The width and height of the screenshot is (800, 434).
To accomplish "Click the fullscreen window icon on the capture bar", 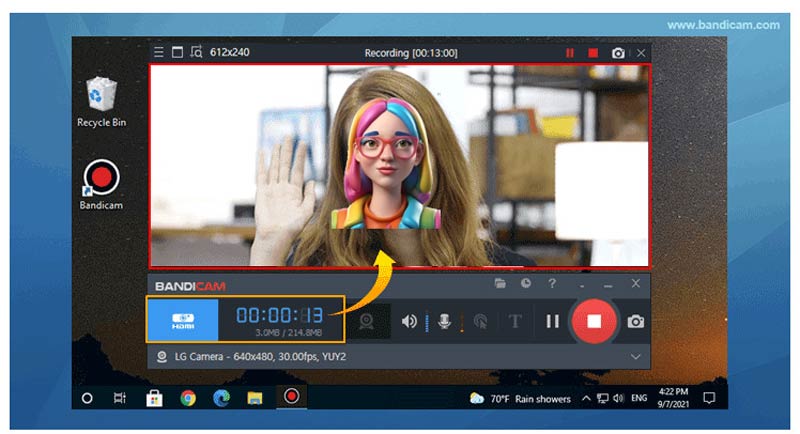I will pos(177,52).
